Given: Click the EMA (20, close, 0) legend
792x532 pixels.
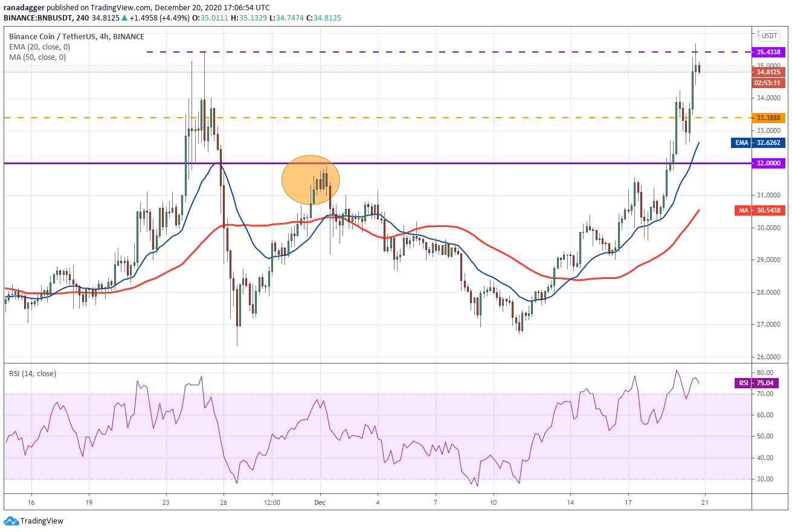Looking at the screenshot, I should tap(38, 46).
